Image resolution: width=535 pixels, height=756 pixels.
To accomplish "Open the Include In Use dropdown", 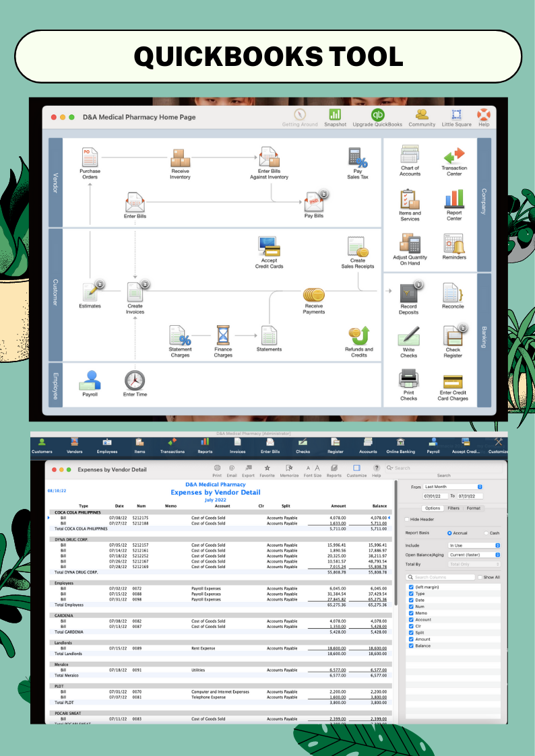I will [474, 545].
